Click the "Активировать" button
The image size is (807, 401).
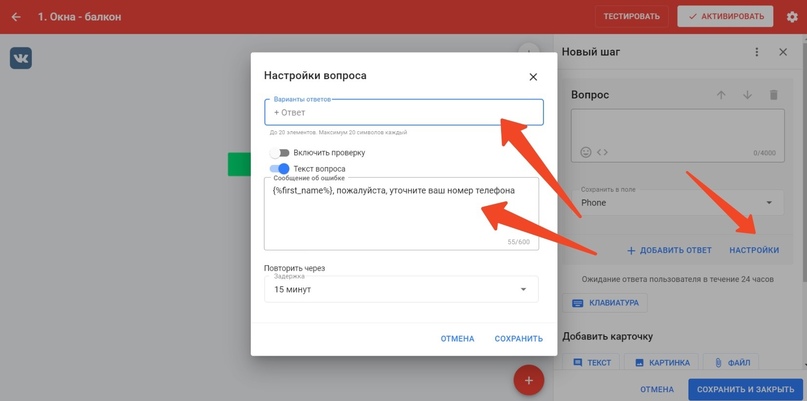[725, 17]
